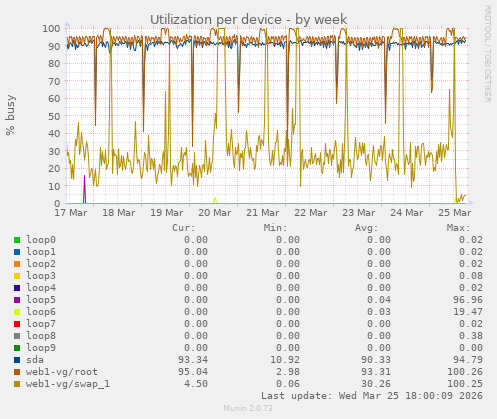Click the 17 Mar date on the x-axis
This screenshot has height=419, width=497.
tap(71, 213)
